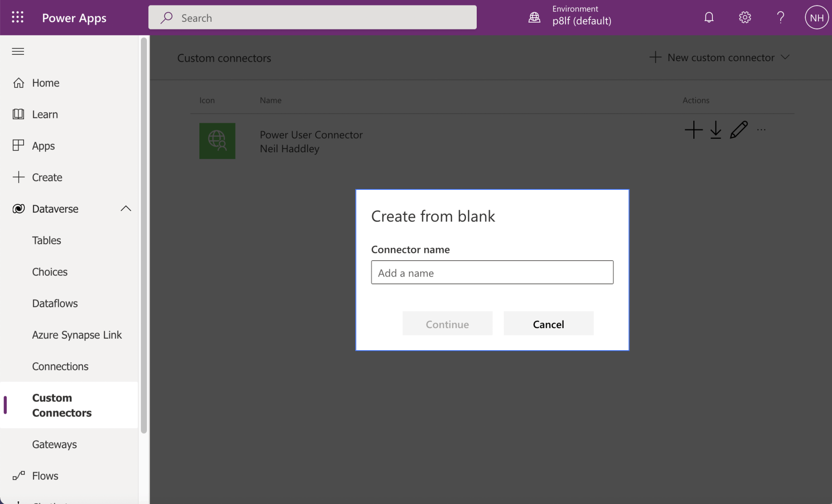Click the Create from blank dialog title
The height and width of the screenshot is (504, 832).
click(433, 216)
